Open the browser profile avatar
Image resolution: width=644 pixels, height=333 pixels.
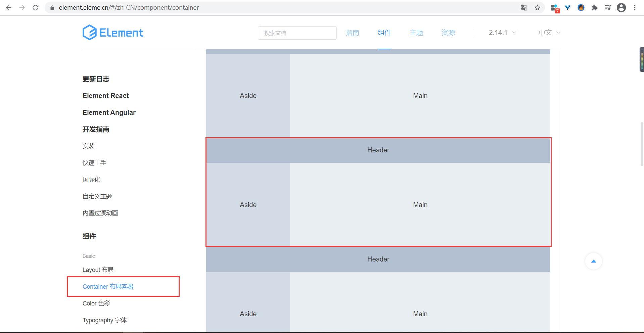(x=622, y=7)
